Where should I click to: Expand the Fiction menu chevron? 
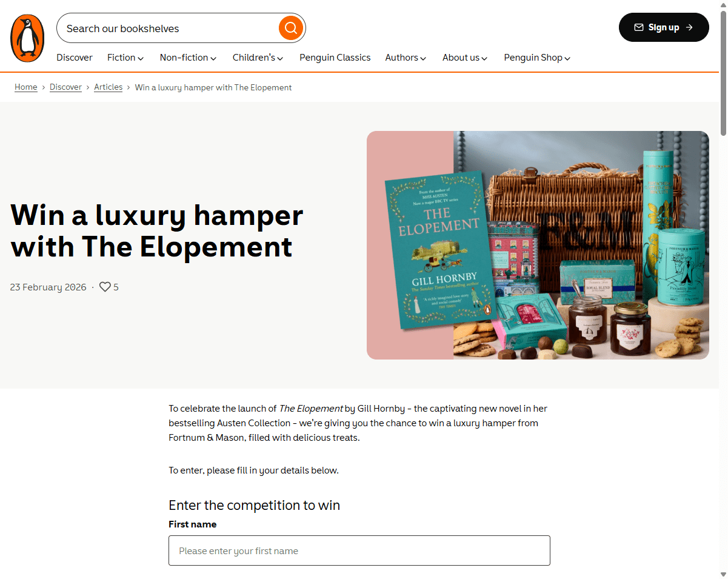[x=141, y=58]
